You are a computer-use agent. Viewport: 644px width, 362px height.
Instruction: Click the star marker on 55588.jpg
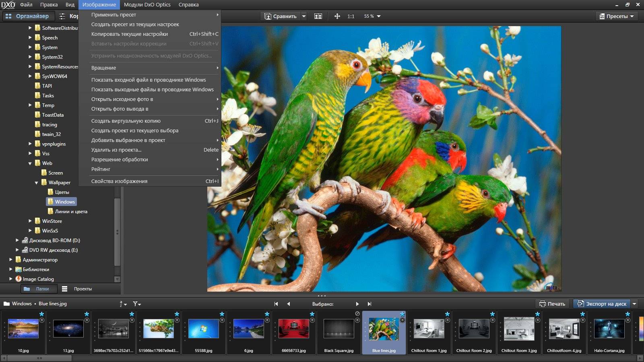point(222,314)
